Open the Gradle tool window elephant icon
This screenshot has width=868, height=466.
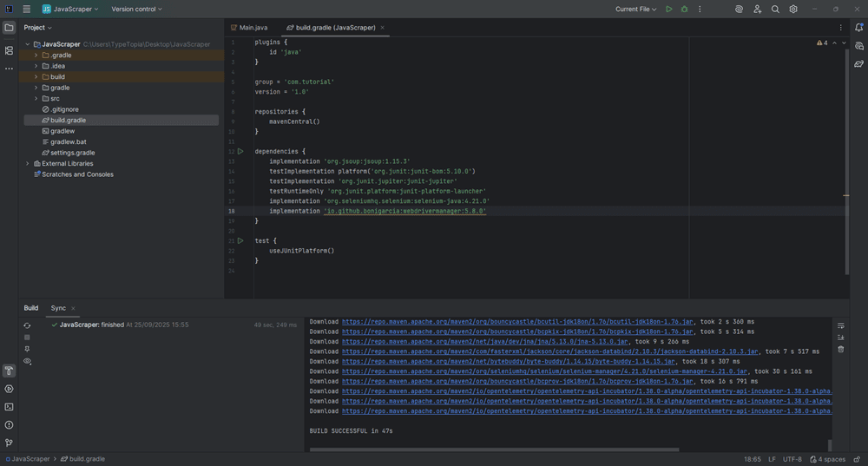(858, 63)
